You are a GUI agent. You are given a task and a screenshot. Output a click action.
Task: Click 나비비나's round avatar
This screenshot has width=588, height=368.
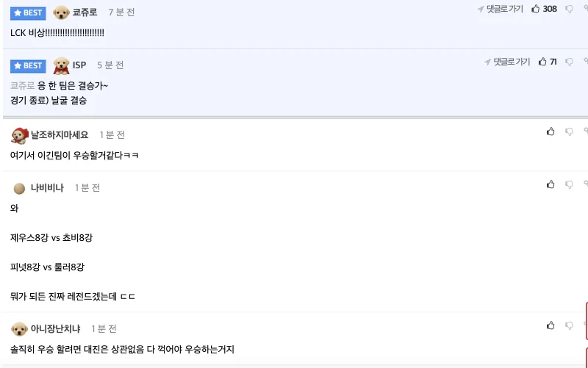19,188
